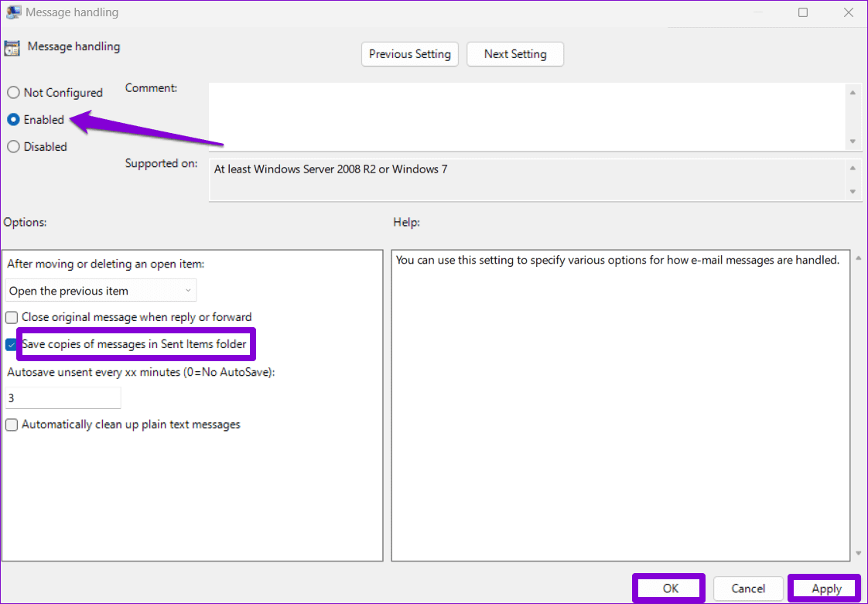Select the Disabled radio button

tap(12, 146)
